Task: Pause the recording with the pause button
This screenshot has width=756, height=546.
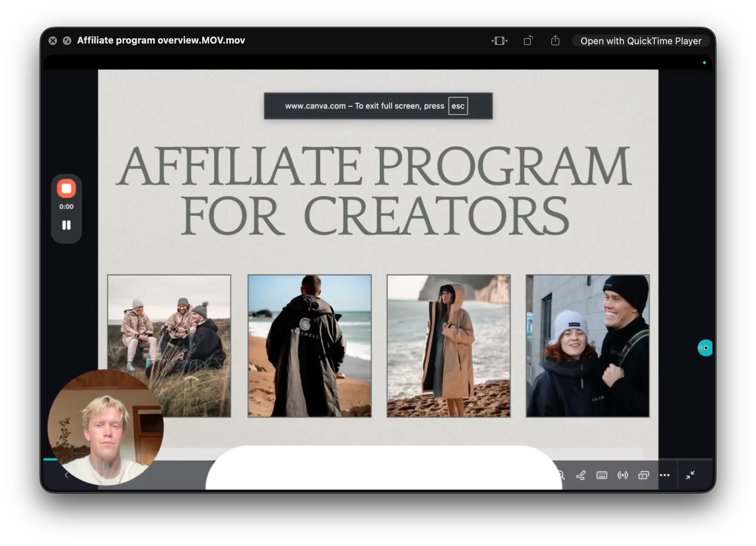Action: coord(66,225)
